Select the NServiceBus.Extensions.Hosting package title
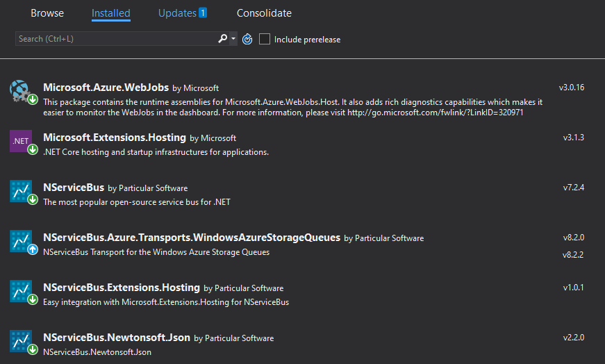 122,288
